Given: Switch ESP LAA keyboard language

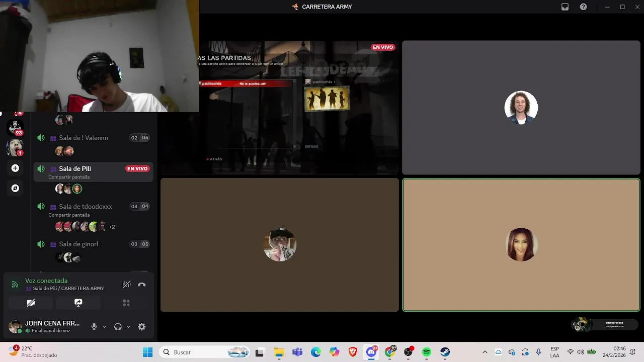Looking at the screenshot, I should 554,352.
